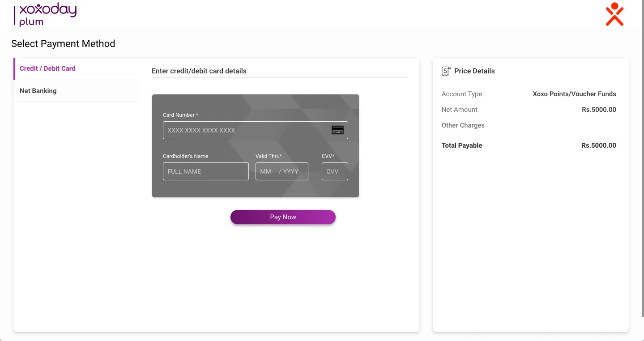Screen dimensions: 644x341
Task: Select the Credit / Debit Card tab
Action: pos(47,68)
